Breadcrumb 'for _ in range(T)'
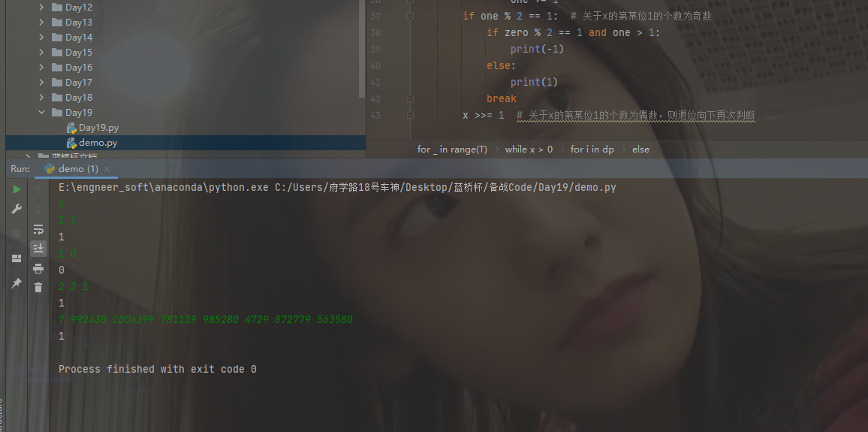868x432 pixels. tap(452, 150)
